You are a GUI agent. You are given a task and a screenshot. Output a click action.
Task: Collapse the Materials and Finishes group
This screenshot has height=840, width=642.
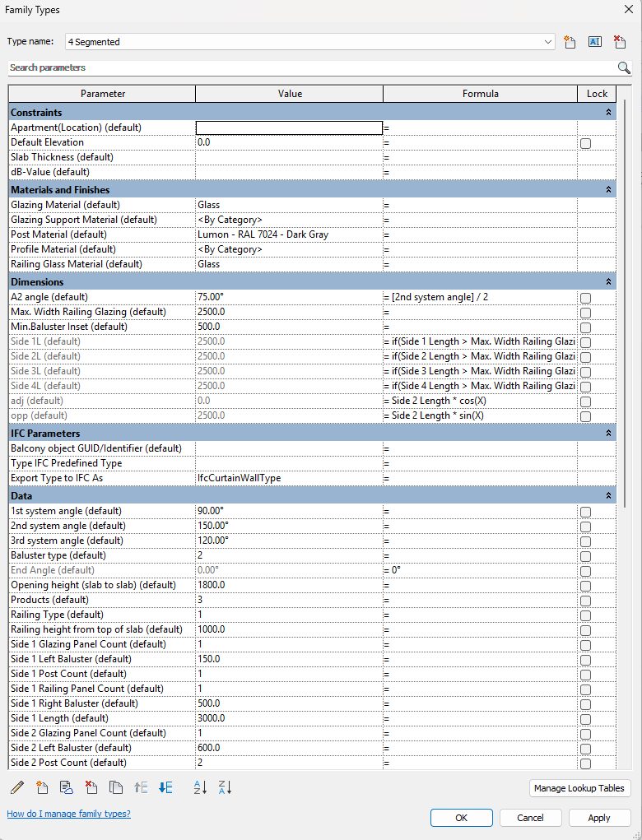(608, 190)
